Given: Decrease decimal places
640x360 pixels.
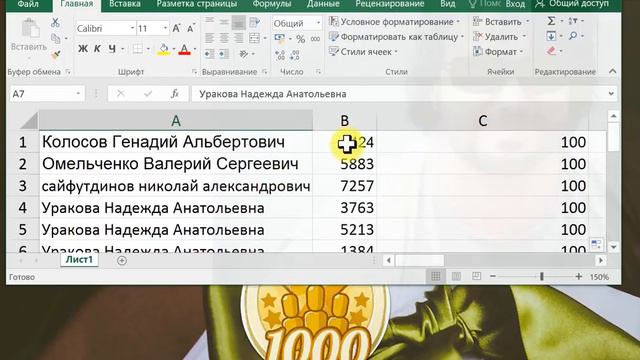Looking at the screenshot, I should tap(295, 55).
